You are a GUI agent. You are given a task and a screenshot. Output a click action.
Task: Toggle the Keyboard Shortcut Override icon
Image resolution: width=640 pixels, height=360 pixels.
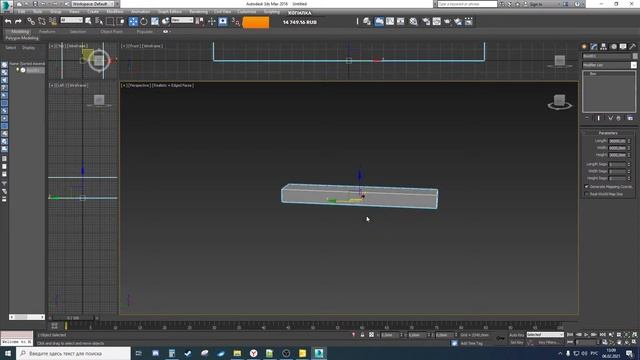223,22
